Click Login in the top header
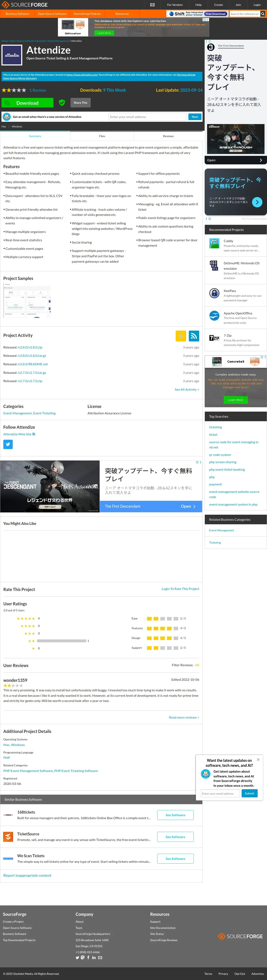 point(257,5)
